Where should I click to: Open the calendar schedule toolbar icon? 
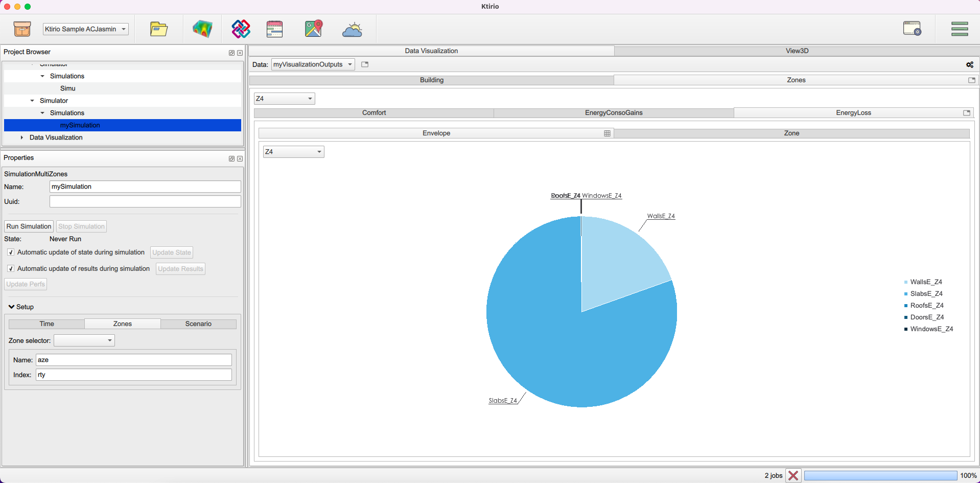pyautogui.click(x=274, y=29)
